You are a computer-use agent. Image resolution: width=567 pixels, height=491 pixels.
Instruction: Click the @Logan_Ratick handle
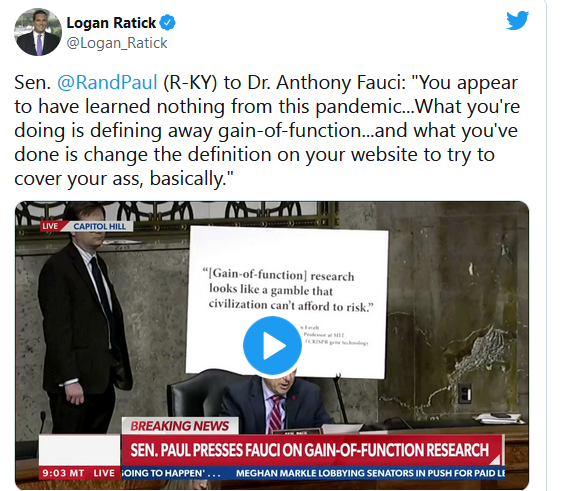(x=117, y=43)
